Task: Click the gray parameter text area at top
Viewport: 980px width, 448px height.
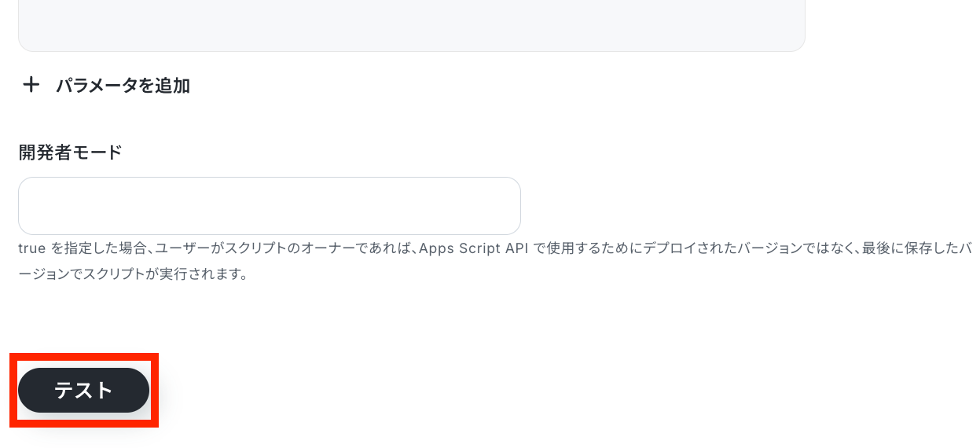Action: click(x=411, y=25)
